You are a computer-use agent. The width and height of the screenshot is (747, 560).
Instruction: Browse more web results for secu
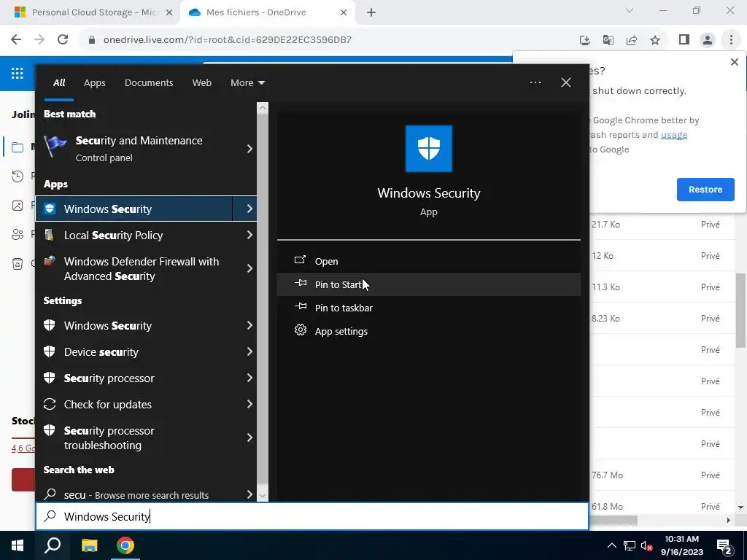click(146, 495)
